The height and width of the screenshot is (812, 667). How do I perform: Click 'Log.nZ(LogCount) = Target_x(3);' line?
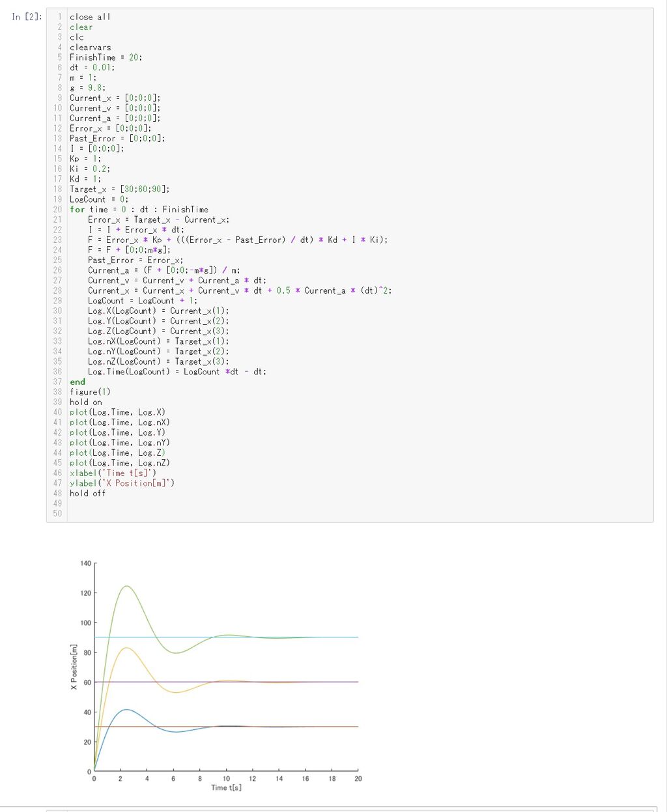point(158,361)
